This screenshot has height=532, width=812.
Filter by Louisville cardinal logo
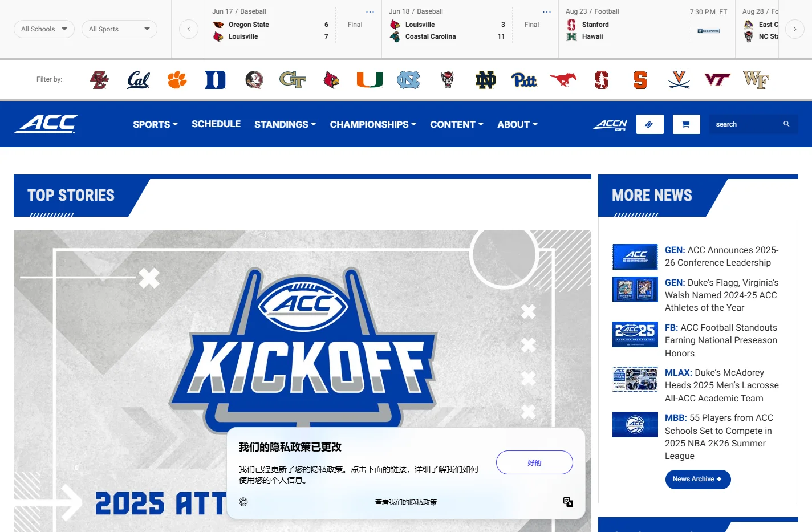[x=331, y=80]
